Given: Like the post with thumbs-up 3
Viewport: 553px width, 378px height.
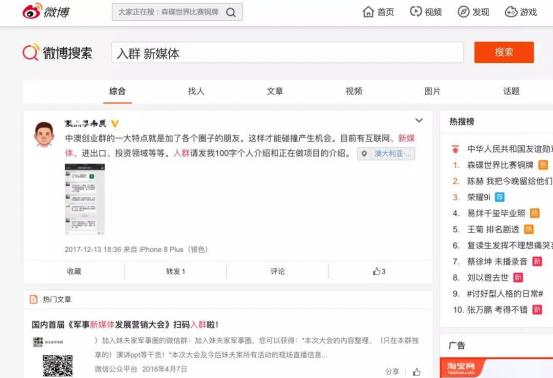Looking at the screenshot, I should point(379,271).
